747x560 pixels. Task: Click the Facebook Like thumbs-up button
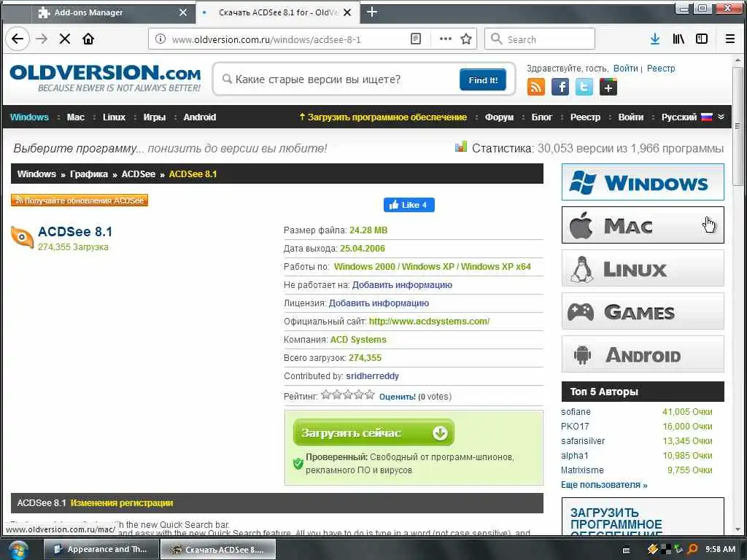pos(409,205)
